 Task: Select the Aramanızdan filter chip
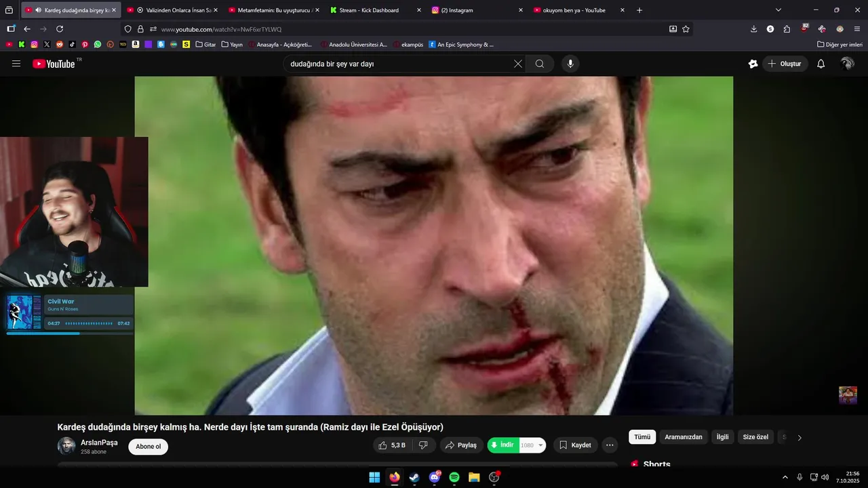pyautogui.click(x=684, y=437)
